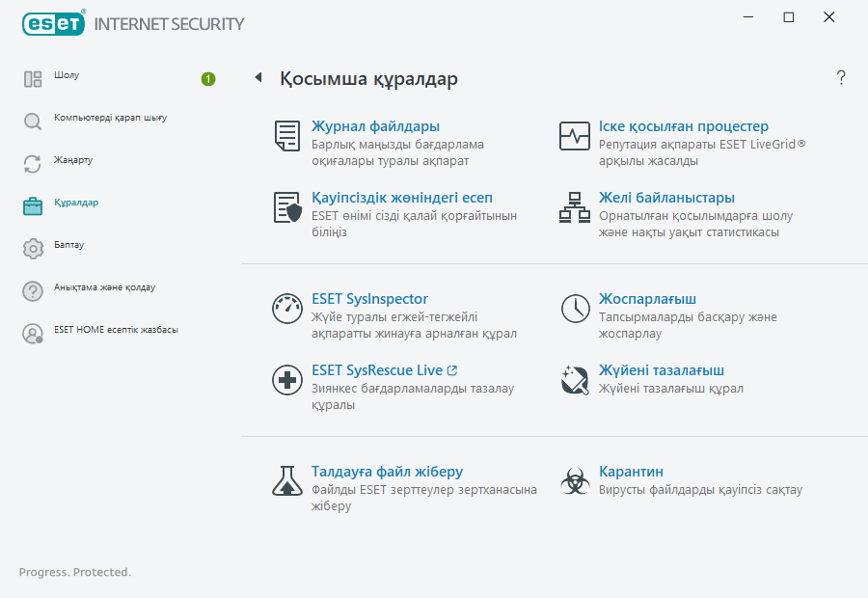Click the Желі байланыстары network icon
This screenshot has height=598, width=868.
pos(575,207)
